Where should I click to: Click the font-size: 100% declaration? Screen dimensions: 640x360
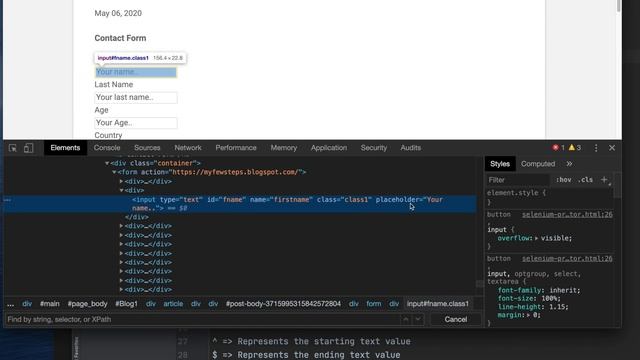[x=529, y=298]
